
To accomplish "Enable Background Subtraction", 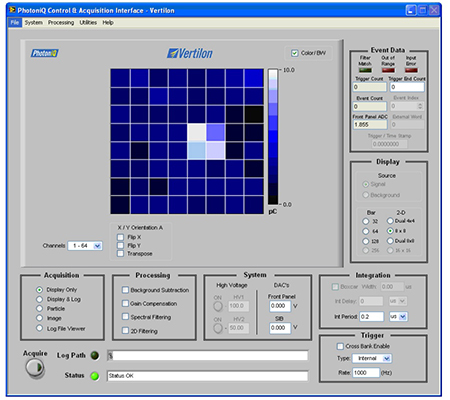I will pos(125,290).
